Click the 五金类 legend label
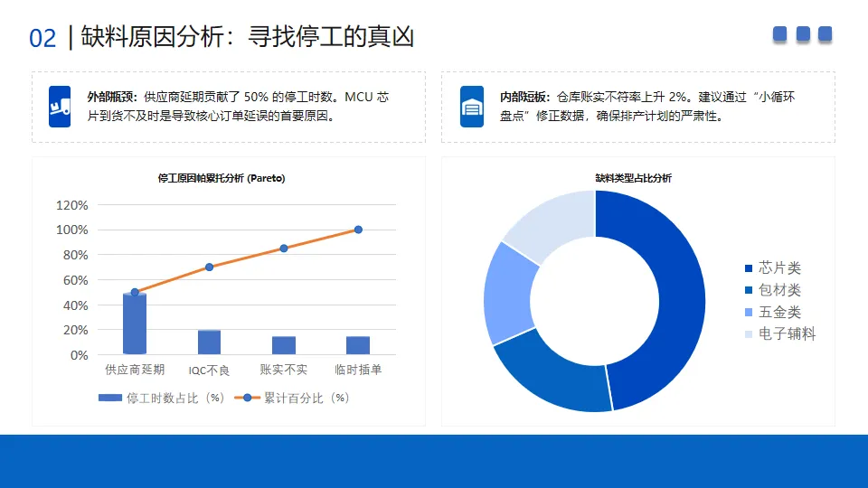This screenshot has height=488, width=868. [x=779, y=312]
